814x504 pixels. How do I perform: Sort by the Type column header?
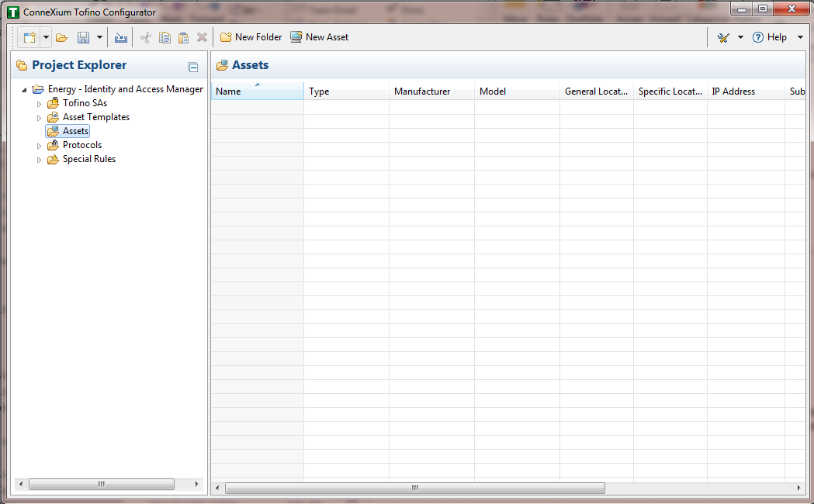coord(346,91)
